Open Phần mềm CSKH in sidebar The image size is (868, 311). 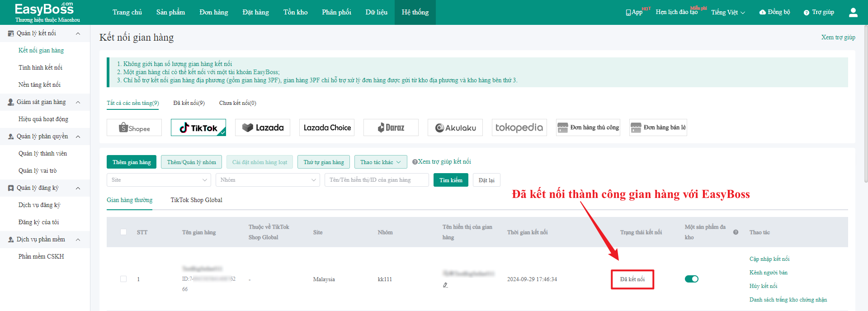41,257
